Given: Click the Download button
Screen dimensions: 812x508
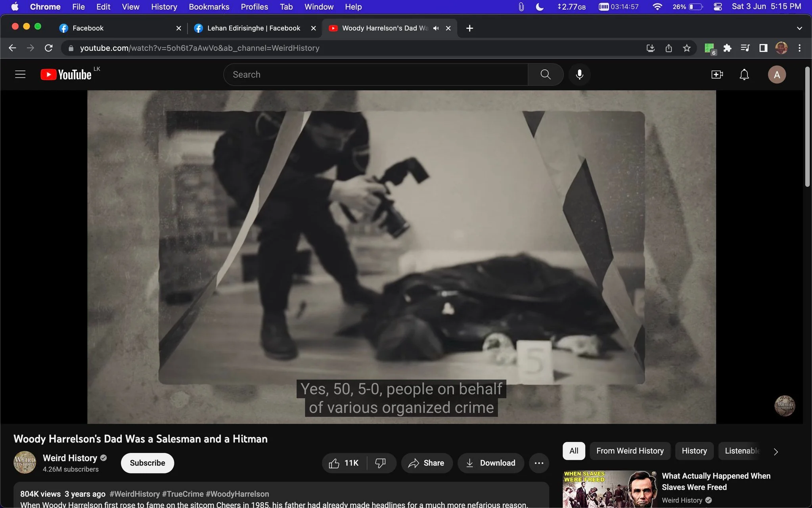Looking at the screenshot, I should pyautogui.click(x=491, y=463).
